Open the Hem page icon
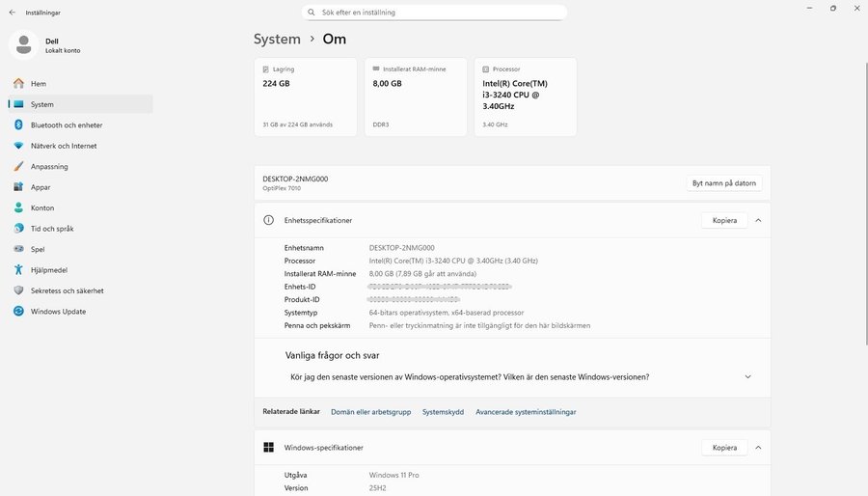This screenshot has height=496, width=868. (18, 84)
